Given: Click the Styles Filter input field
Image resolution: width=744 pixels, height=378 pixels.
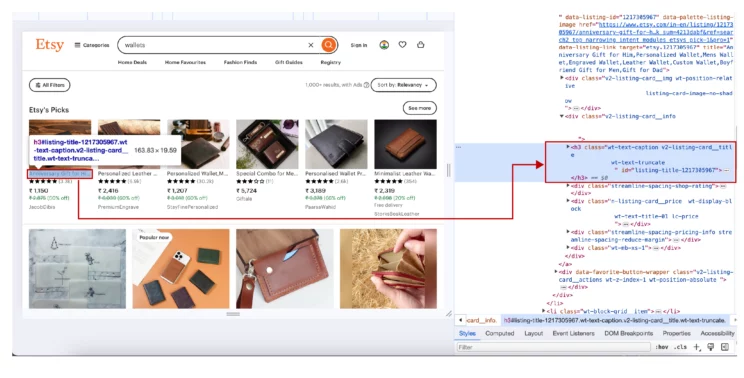Looking at the screenshot, I should tap(553, 347).
